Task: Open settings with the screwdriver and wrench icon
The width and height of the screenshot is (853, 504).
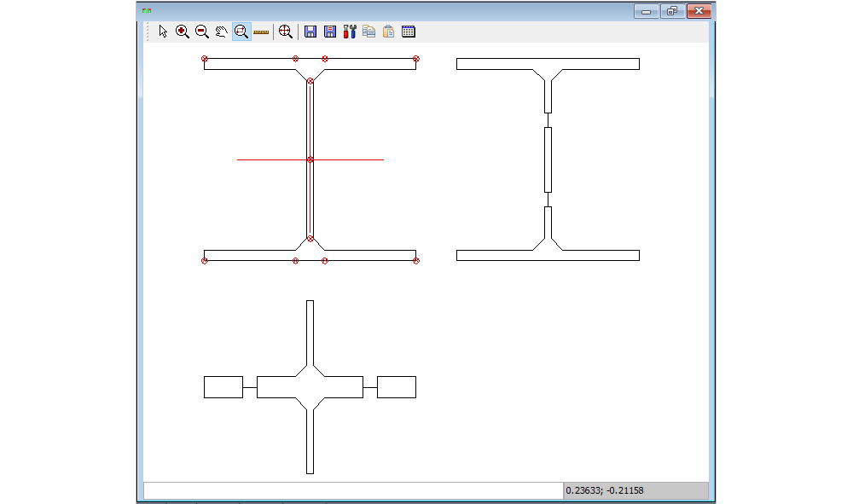Action: point(349,32)
